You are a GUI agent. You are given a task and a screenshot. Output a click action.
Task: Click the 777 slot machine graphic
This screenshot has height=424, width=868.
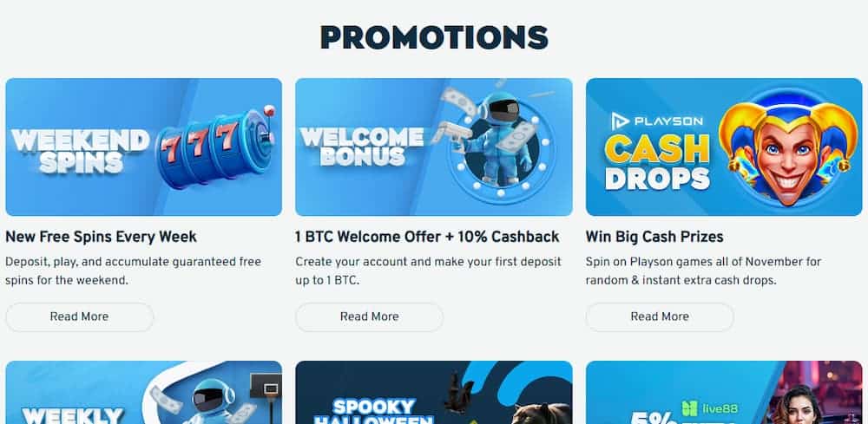pyautogui.click(x=216, y=147)
